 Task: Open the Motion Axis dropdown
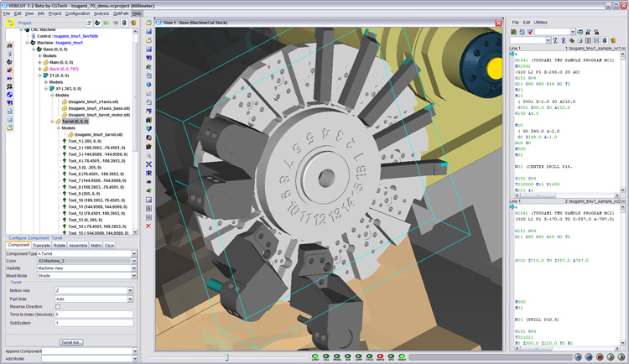(128, 290)
